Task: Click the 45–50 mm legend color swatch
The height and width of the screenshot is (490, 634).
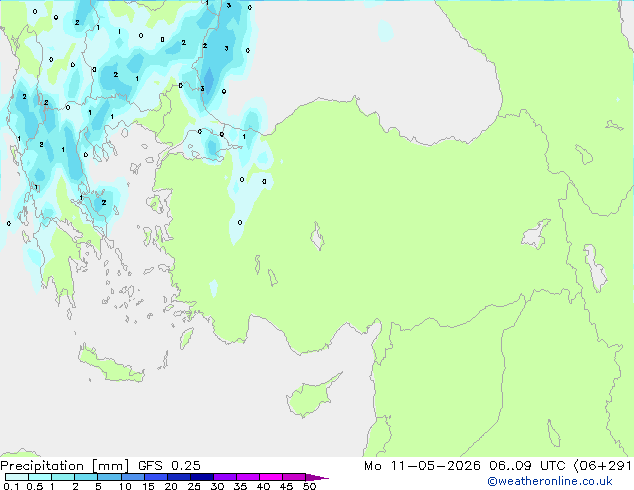Action: 294,477
